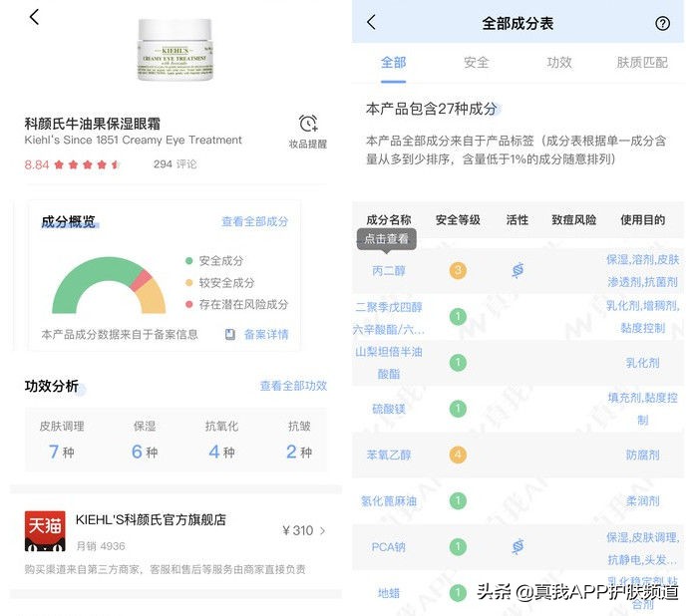Tap safety badge for 山梨坦倍半油酸酯

(x=458, y=363)
